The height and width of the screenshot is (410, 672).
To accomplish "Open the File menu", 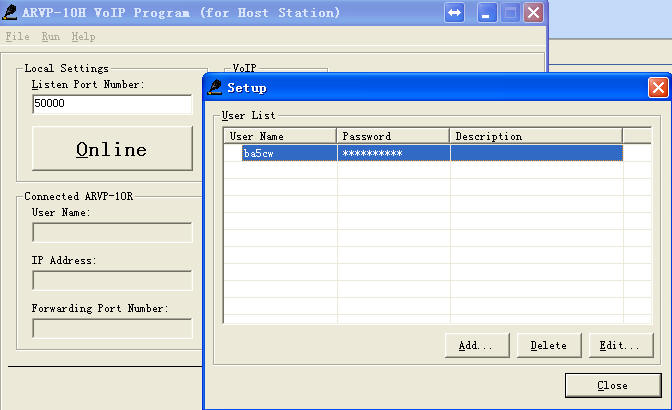I will (x=18, y=37).
